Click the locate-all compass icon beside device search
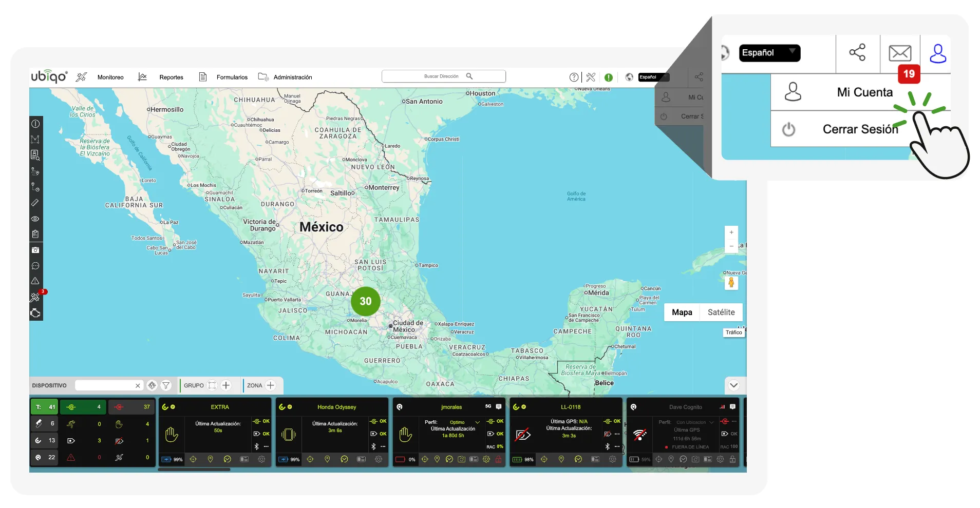 pos(152,385)
